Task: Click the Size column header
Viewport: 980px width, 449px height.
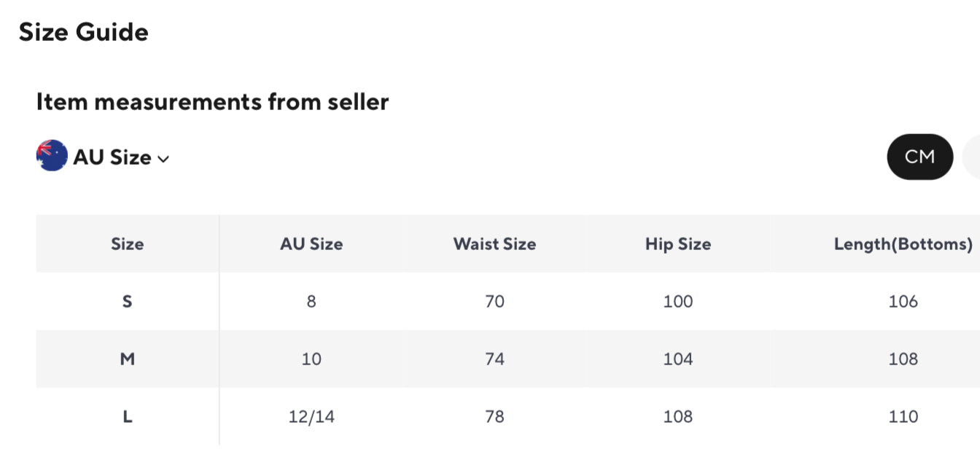Action: tap(127, 244)
